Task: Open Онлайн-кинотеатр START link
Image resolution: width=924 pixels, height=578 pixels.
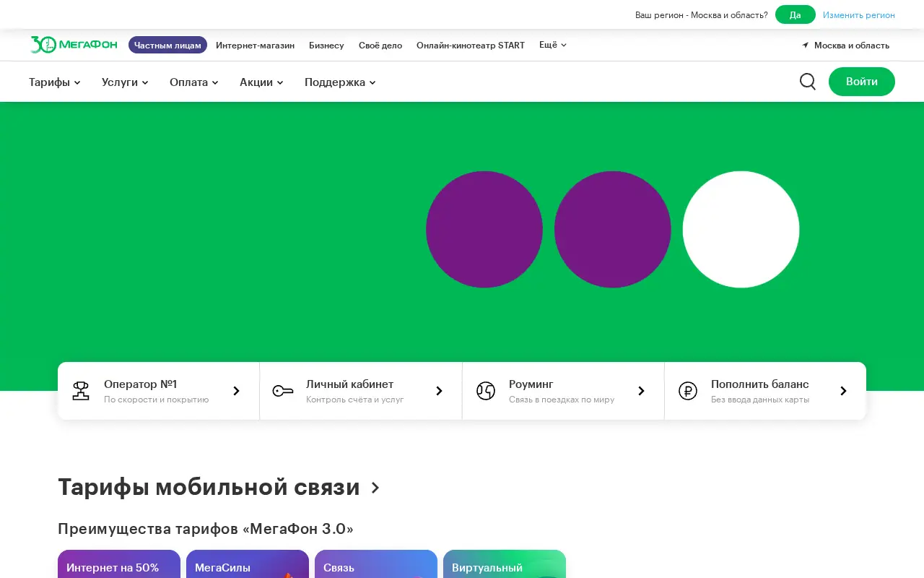Action: point(471,45)
